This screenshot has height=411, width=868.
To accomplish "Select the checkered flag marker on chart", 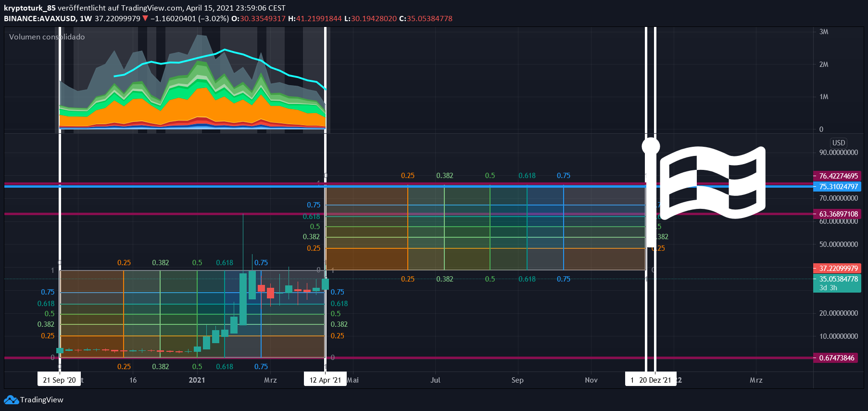I will [713, 182].
